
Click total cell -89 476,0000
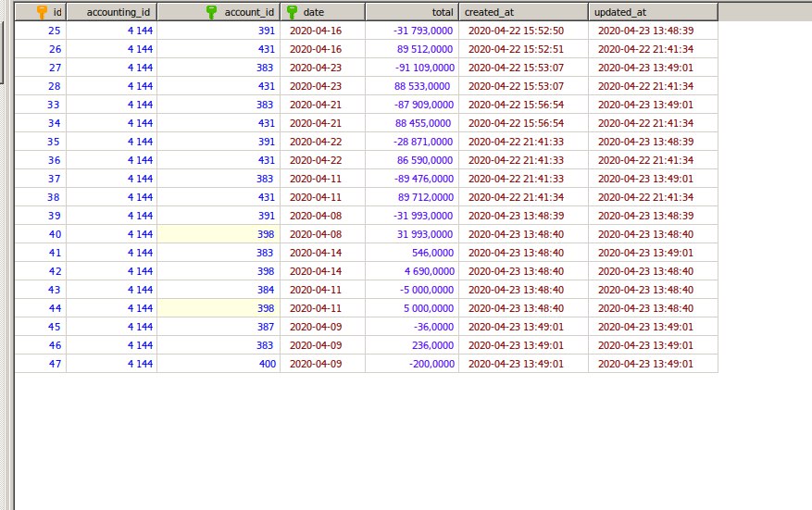(x=412, y=179)
